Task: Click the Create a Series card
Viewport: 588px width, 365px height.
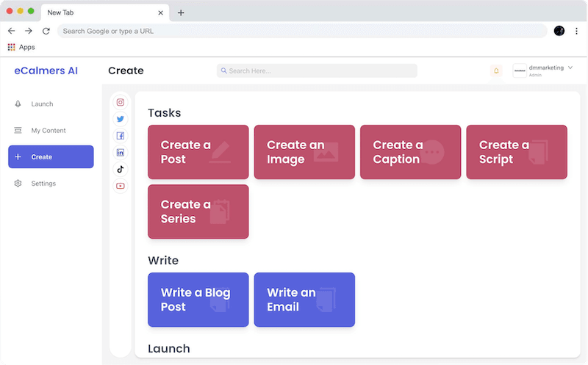Action: 198,212
